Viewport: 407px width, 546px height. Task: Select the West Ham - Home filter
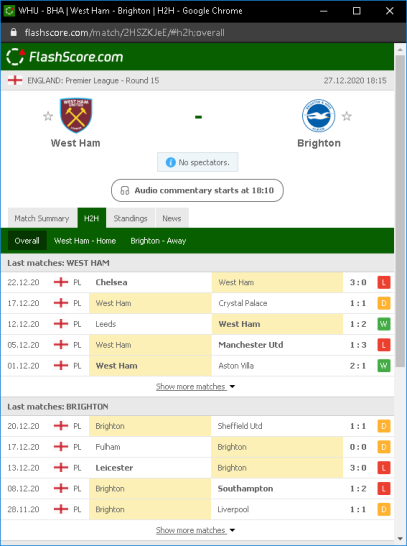pyautogui.click(x=85, y=241)
